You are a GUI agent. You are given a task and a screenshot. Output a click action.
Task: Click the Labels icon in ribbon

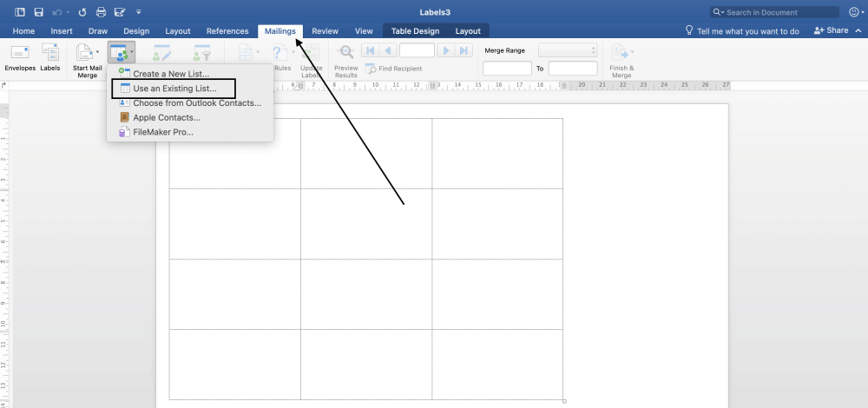(x=50, y=53)
